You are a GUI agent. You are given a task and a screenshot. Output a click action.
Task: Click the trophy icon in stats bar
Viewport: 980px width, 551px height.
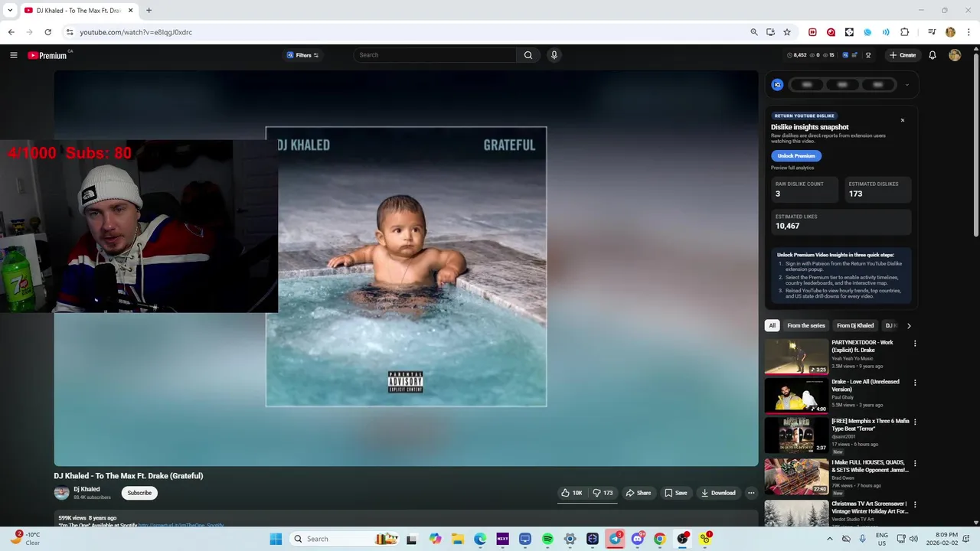click(868, 55)
